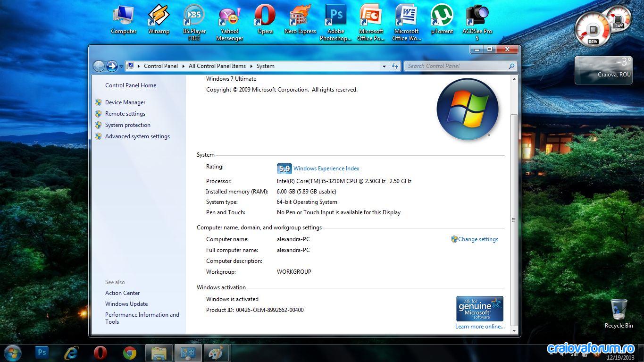Click the search magnifier icon
The height and width of the screenshot is (362, 644).
[511, 66]
